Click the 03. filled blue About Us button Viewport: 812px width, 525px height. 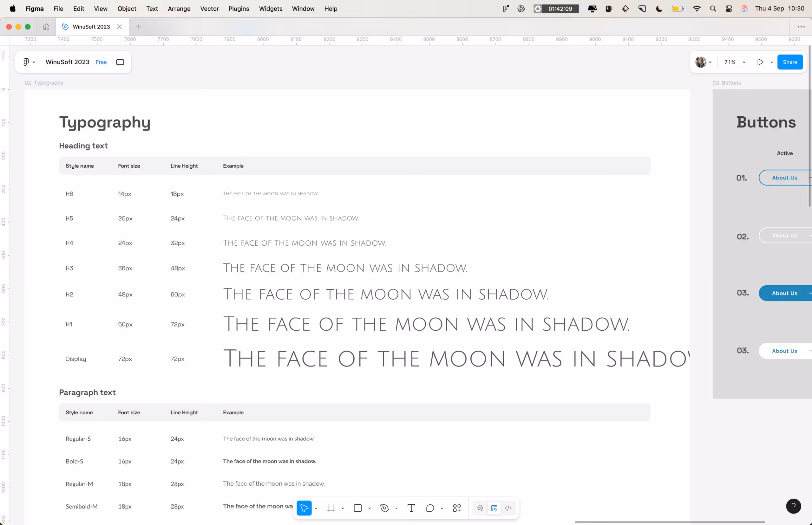tap(785, 293)
